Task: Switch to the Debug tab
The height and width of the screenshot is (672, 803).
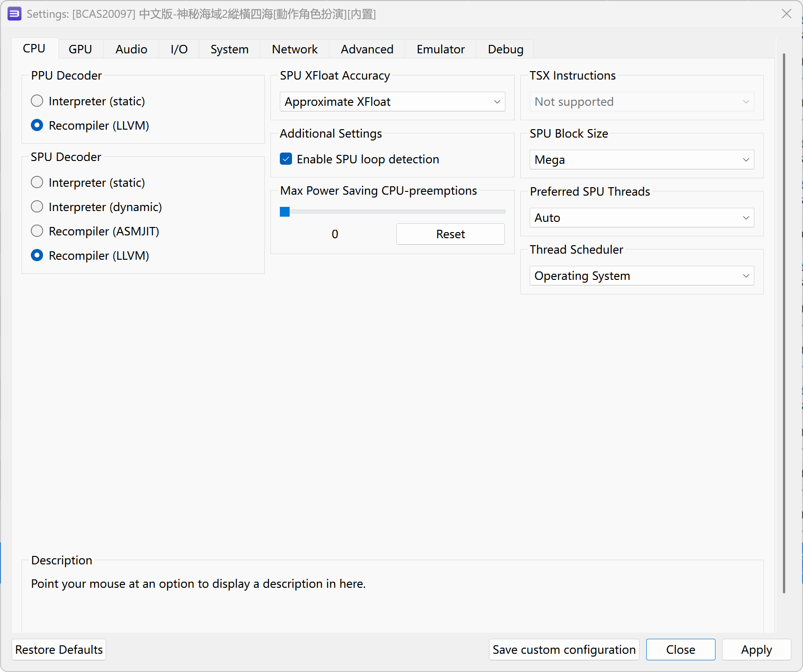Action: pyautogui.click(x=505, y=49)
